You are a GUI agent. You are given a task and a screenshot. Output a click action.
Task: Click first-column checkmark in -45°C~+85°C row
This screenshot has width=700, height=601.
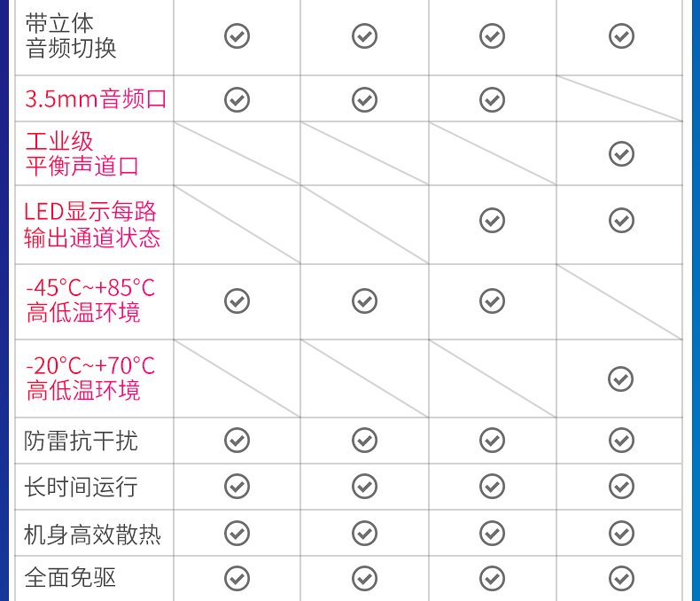point(237,301)
